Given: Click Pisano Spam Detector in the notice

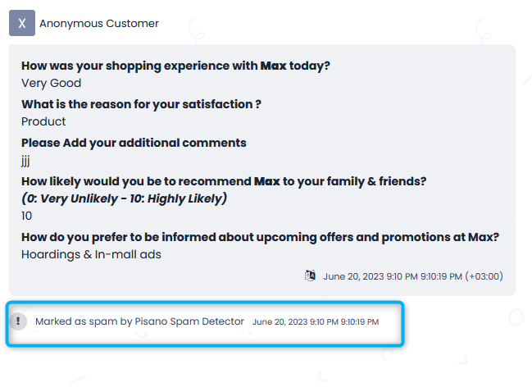Looking at the screenshot, I should click(x=189, y=321).
